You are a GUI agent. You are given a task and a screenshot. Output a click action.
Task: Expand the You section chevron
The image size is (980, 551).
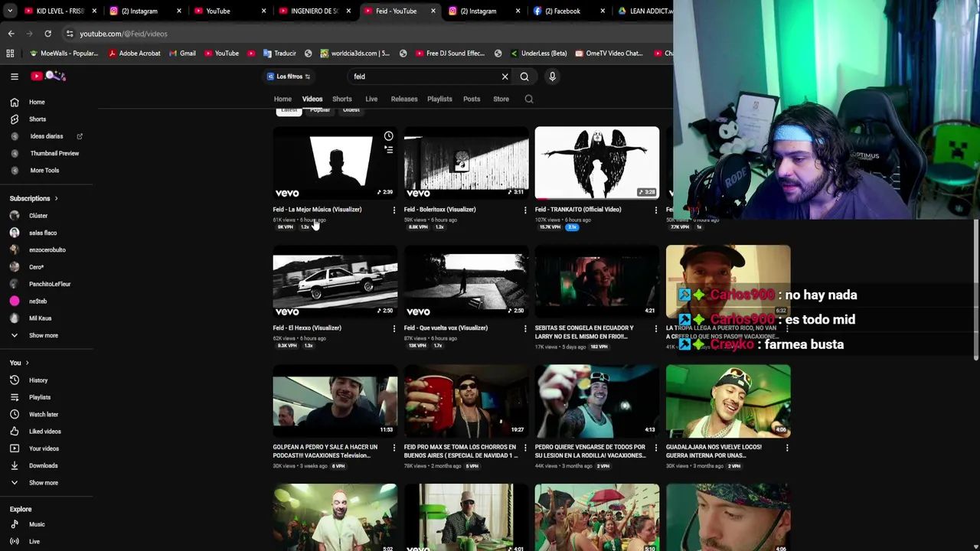(x=27, y=363)
